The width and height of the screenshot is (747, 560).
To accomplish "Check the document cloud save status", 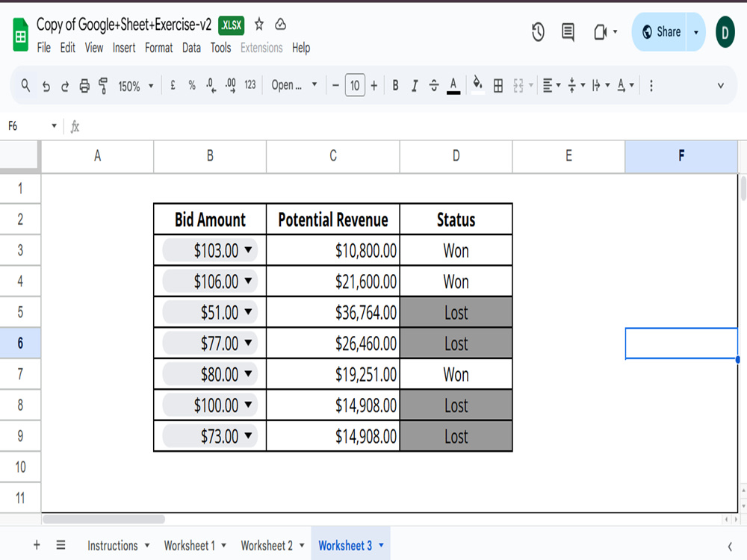I will 281,25.
